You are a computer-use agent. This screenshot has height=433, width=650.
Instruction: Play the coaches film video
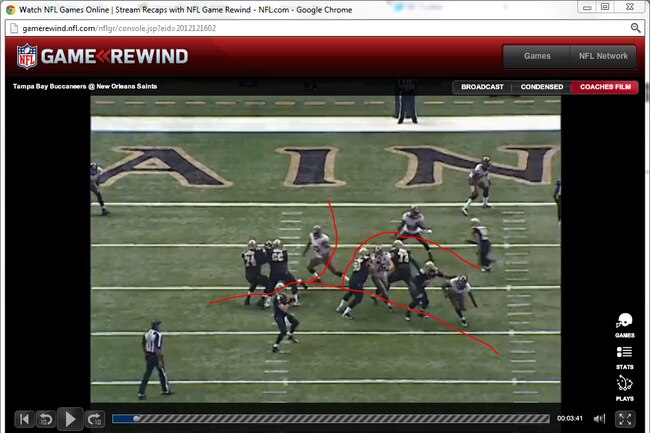tap(70, 419)
